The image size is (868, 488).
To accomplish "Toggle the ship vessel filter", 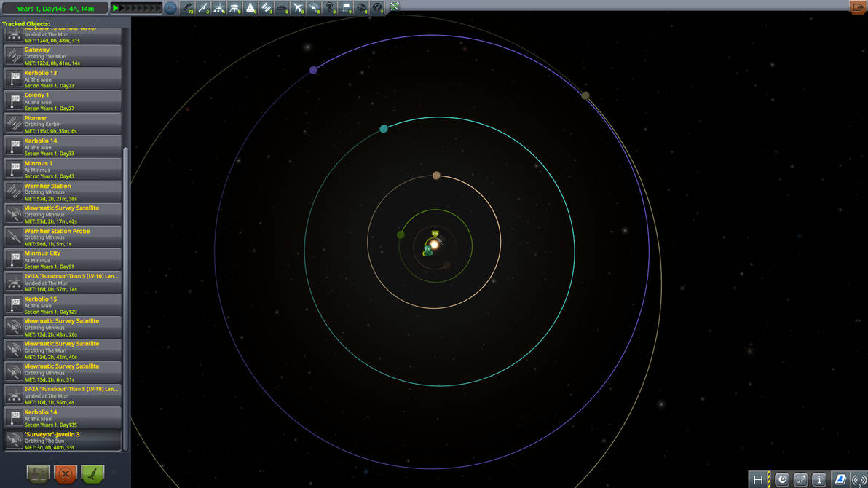I will pyautogui.click(x=250, y=8).
